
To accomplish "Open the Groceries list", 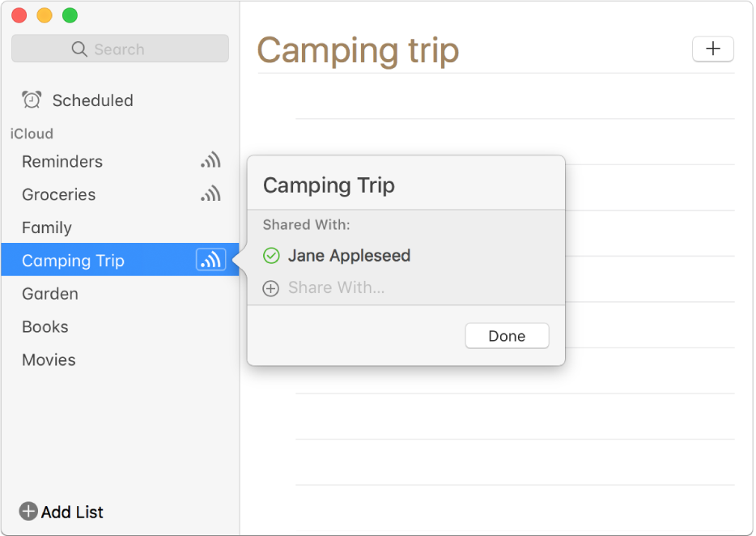I will pyautogui.click(x=58, y=194).
